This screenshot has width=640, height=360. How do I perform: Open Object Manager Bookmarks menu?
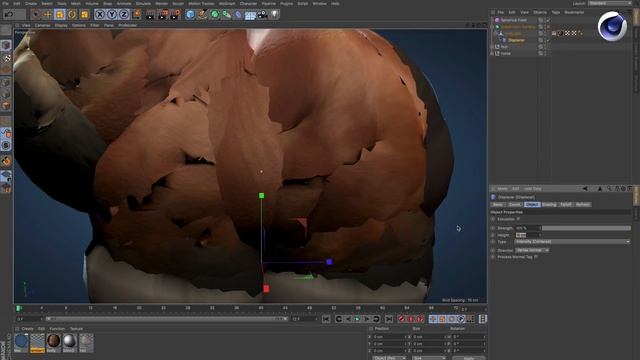(x=574, y=12)
